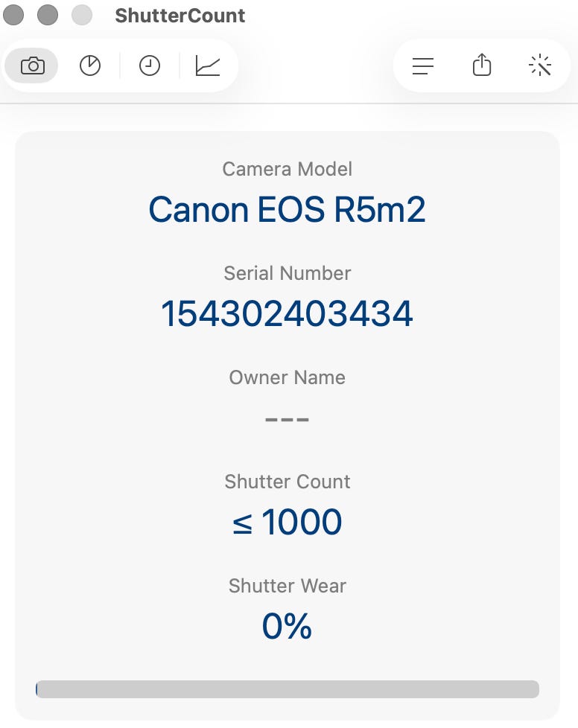Screen dimensions: 578x728
Task: Click the empty owner name dashes
Action: [x=288, y=419]
